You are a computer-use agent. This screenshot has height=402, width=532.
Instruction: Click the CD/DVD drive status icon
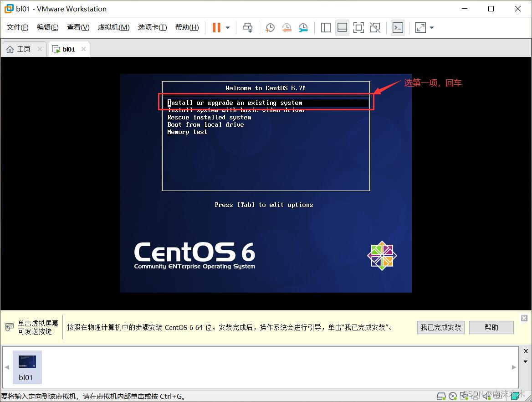[453, 396]
